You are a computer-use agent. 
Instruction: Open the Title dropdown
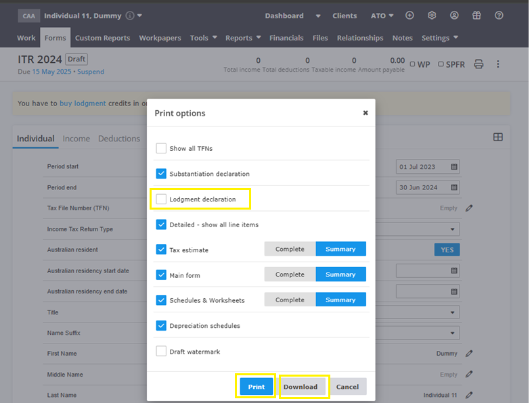(452, 312)
